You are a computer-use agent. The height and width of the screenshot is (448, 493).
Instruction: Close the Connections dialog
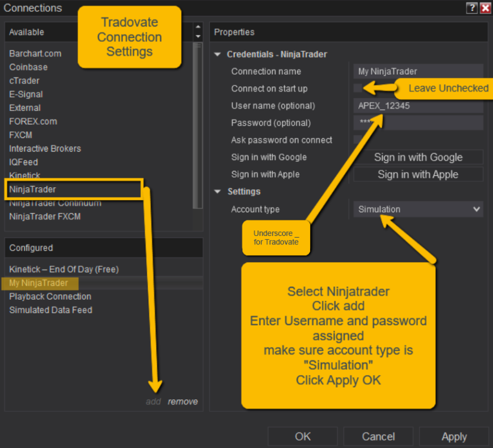coord(486,8)
